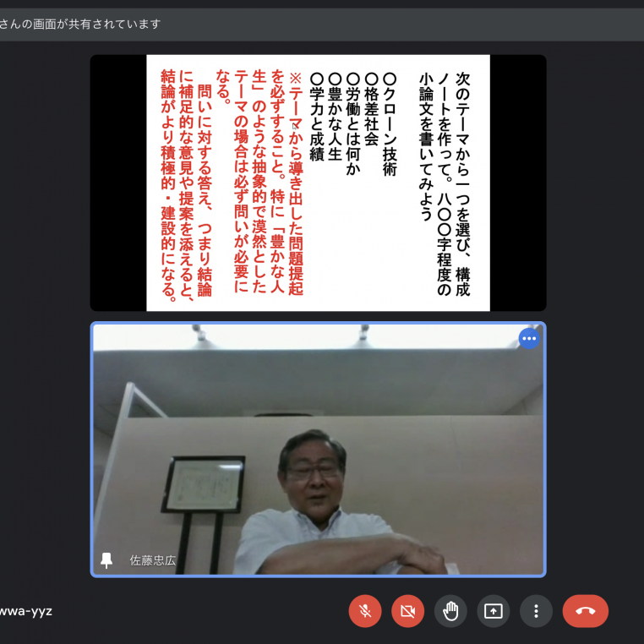The height and width of the screenshot is (644, 644).
Task: Unmute the microphone
Action: tap(365, 611)
